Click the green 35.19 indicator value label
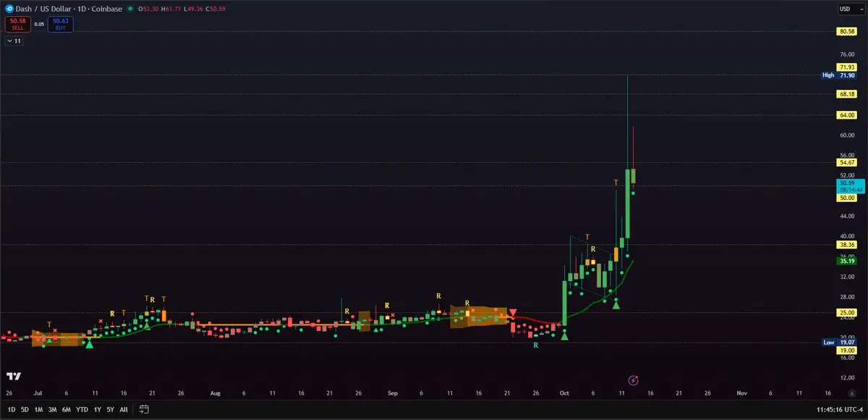Screen dimensions: 868x420 pyautogui.click(x=846, y=261)
